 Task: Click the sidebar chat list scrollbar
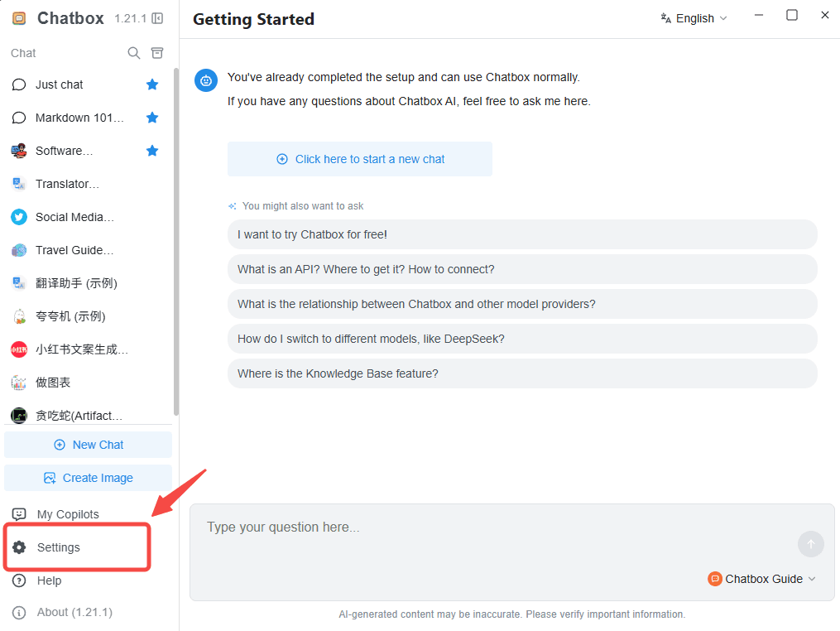click(x=176, y=241)
